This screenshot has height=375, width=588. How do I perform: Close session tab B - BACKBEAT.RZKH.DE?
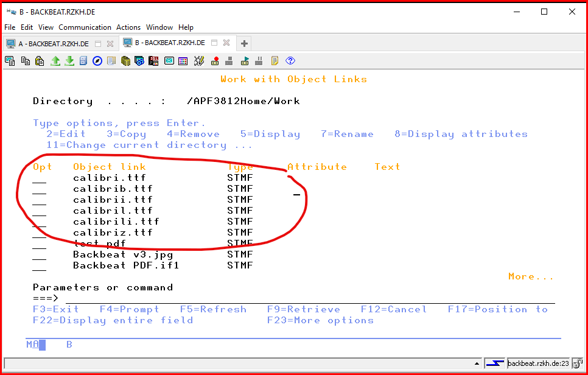pos(226,43)
